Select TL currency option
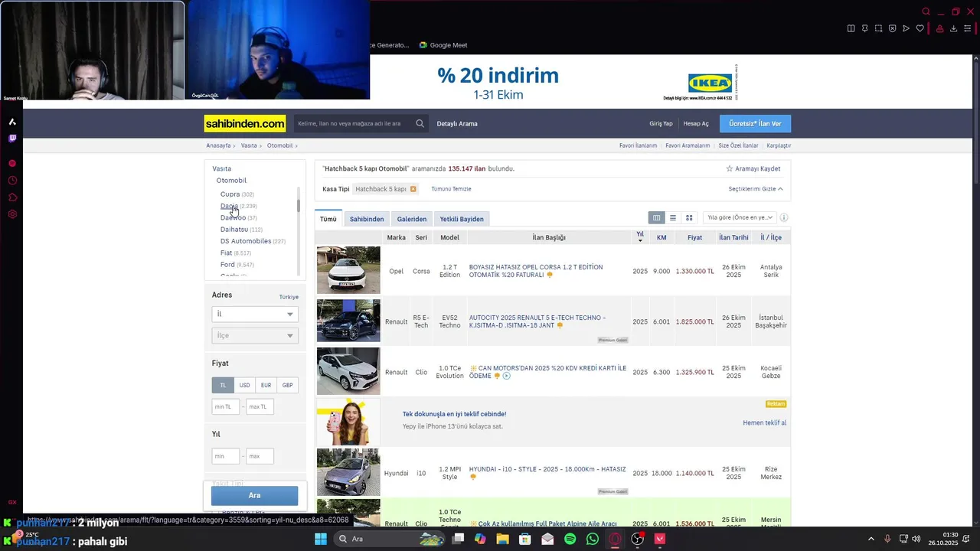Image resolution: width=980 pixels, height=551 pixels. point(223,385)
